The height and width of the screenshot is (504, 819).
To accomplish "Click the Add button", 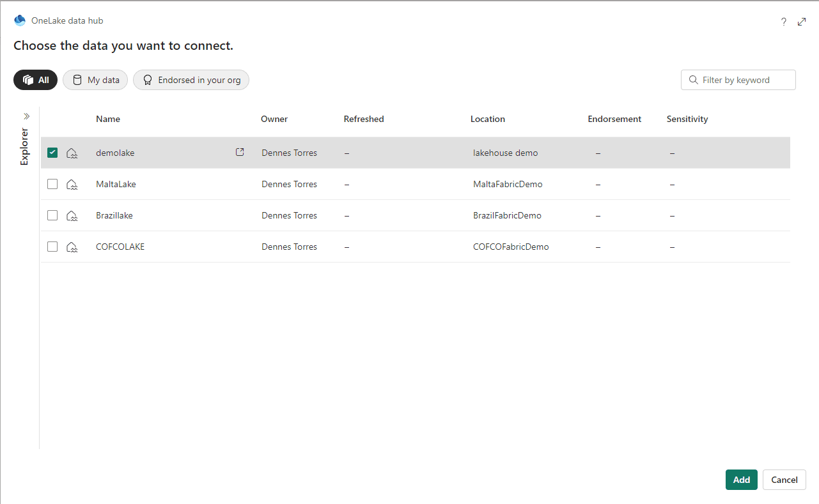I will point(742,480).
